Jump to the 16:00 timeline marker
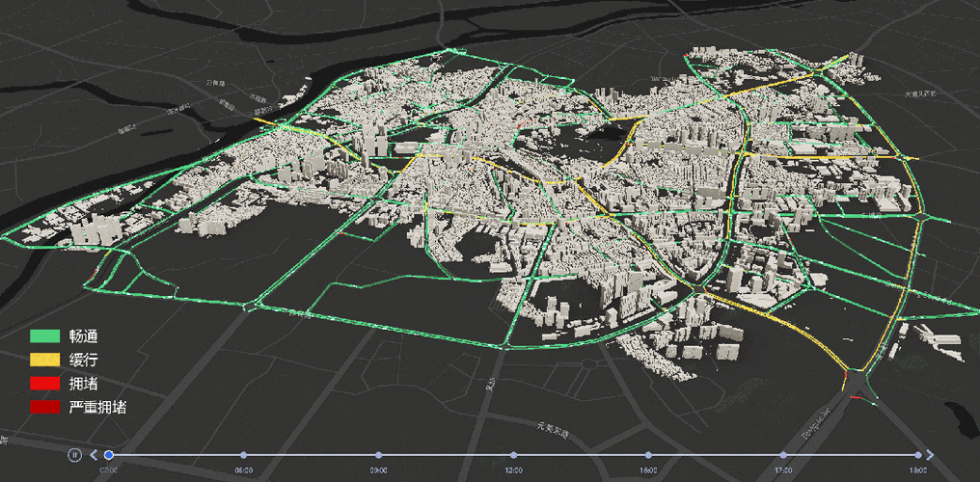The width and height of the screenshot is (980, 482). coord(648,455)
